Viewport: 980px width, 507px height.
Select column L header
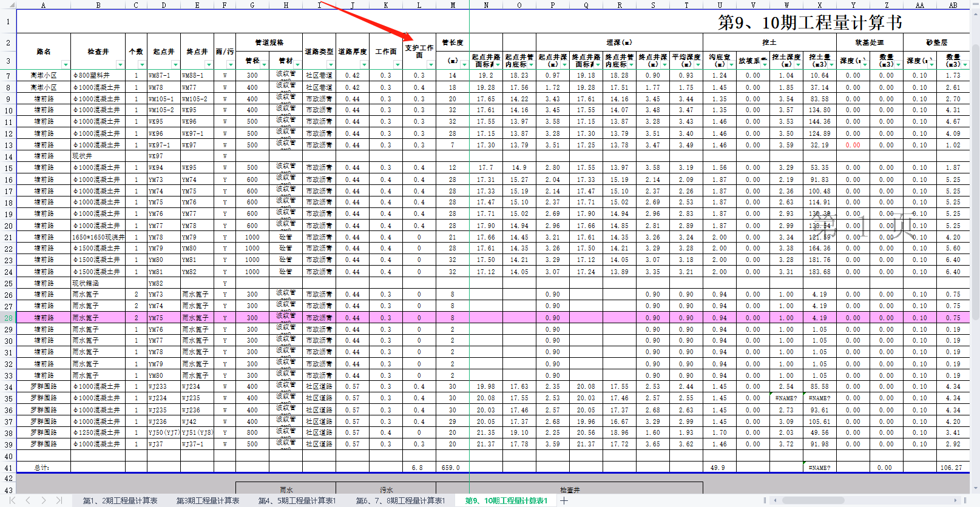click(x=419, y=5)
